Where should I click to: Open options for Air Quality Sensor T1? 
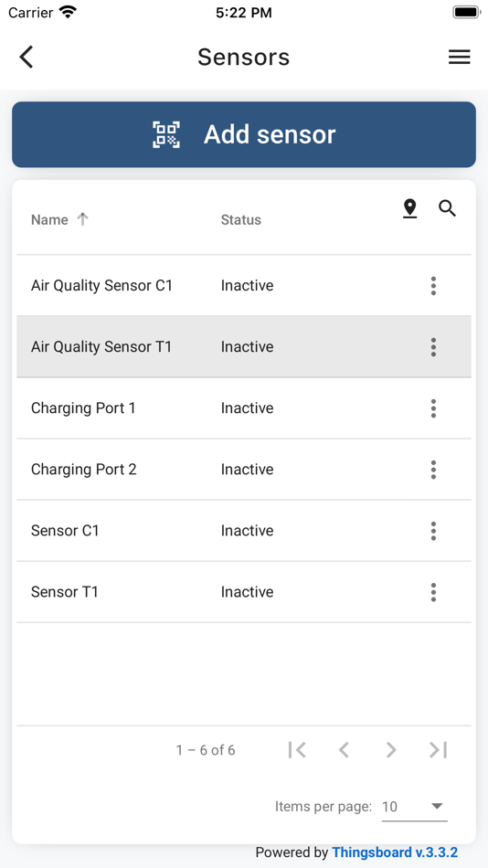[x=433, y=347]
